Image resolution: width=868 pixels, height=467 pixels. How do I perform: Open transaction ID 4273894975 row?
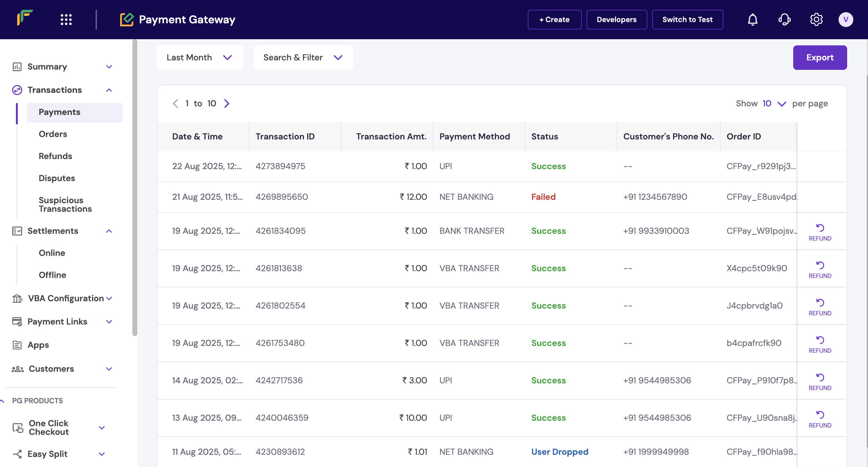click(280, 166)
